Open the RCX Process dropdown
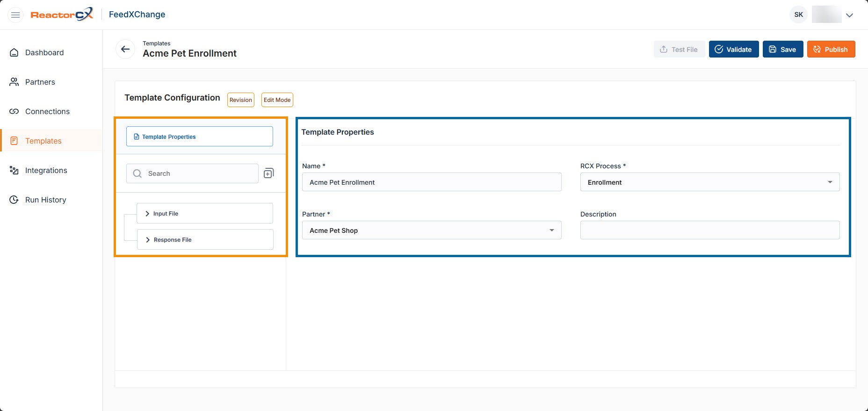This screenshot has width=868, height=411. coord(709,182)
